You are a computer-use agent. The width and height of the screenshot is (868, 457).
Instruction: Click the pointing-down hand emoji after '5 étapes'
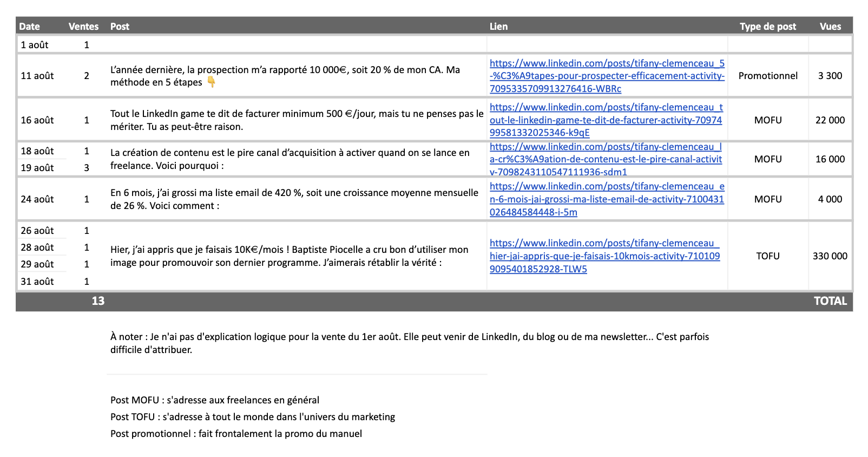(211, 82)
